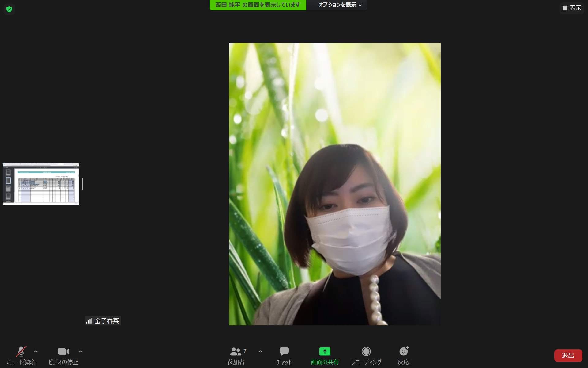Screen dimensions: 588x368
Task: Click the thumbnail panel resize handle
Action: tap(82, 184)
